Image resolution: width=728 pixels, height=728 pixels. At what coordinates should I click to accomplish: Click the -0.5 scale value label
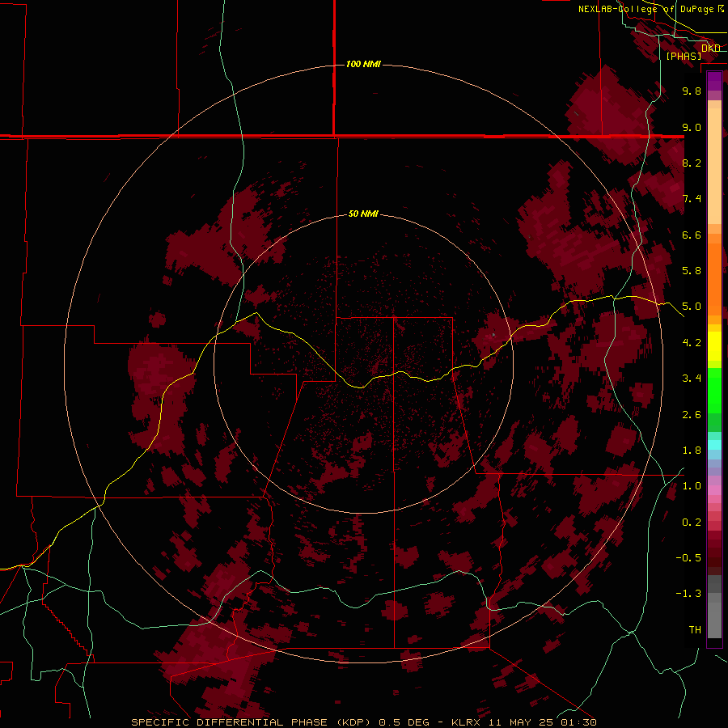(688, 558)
